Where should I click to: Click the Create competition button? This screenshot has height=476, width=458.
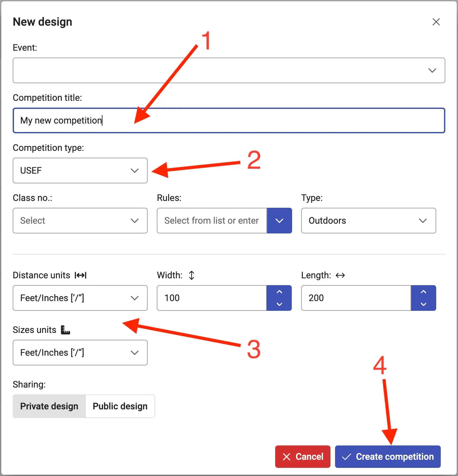(x=387, y=457)
